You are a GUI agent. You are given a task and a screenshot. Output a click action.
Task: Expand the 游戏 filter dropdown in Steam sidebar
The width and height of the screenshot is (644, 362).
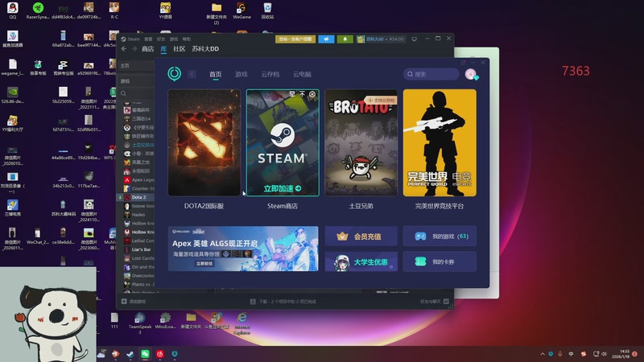(137, 81)
